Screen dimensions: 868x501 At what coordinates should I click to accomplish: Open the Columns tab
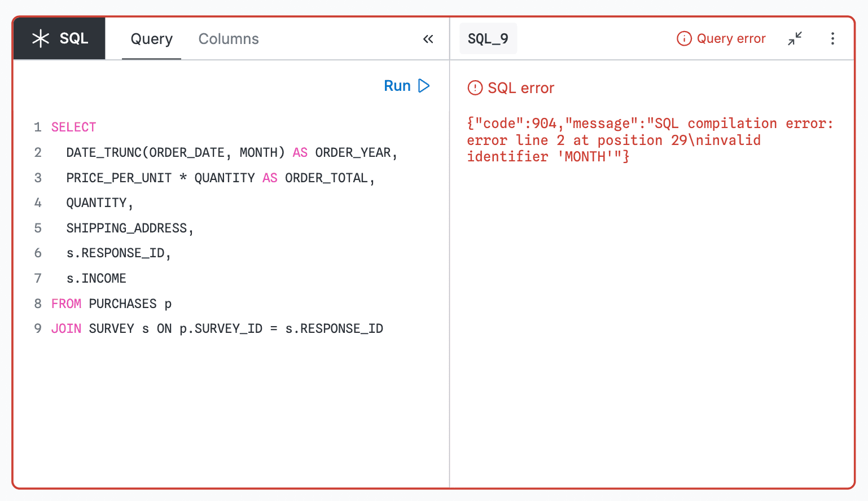[x=229, y=39]
